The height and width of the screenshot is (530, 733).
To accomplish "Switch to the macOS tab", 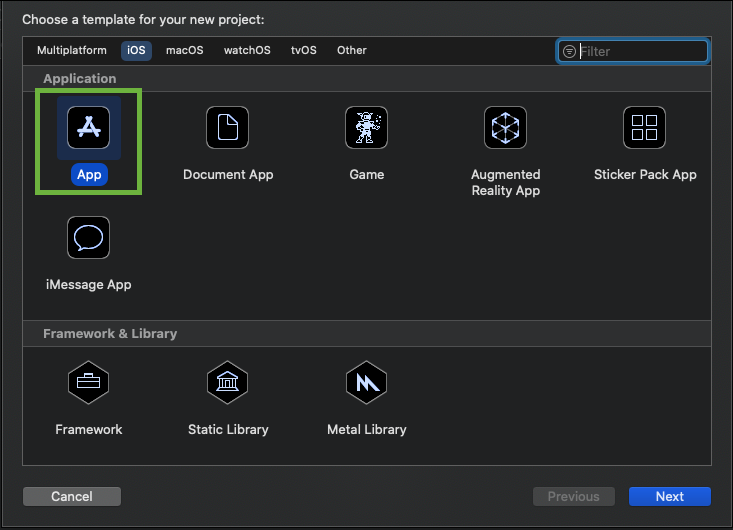I will tap(184, 50).
